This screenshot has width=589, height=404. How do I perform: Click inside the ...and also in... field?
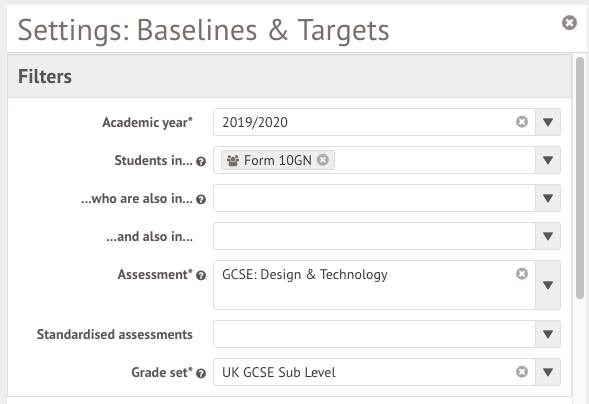click(x=374, y=236)
